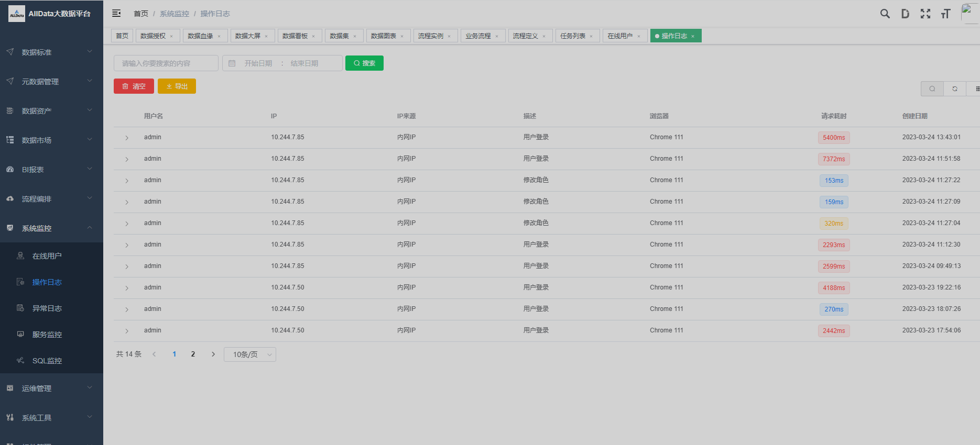This screenshot has height=445, width=980.
Task: Close the 数据授权 tab
Action: [x=171, y=36]
